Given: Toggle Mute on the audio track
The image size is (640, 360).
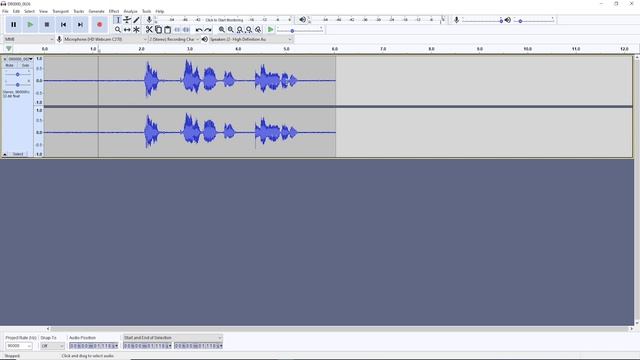Looking at the screenshot, I should [9, 65].
